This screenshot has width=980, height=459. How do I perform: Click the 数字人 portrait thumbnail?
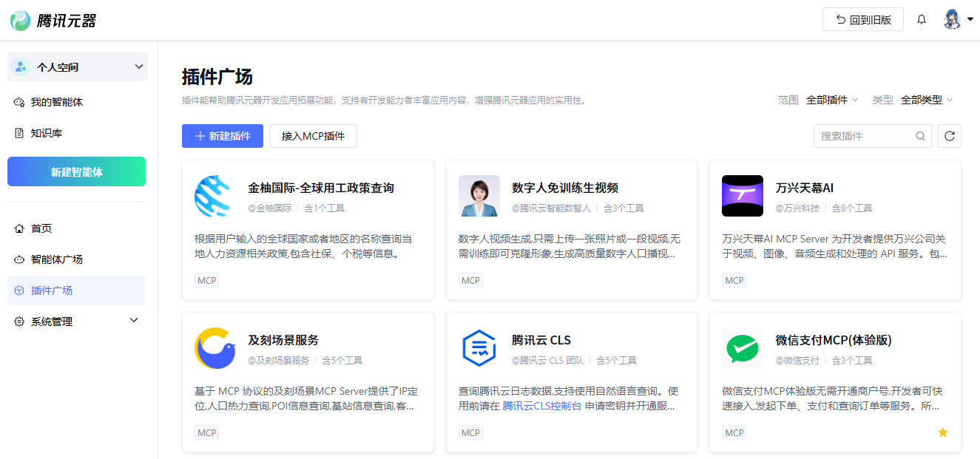point(479,196)
